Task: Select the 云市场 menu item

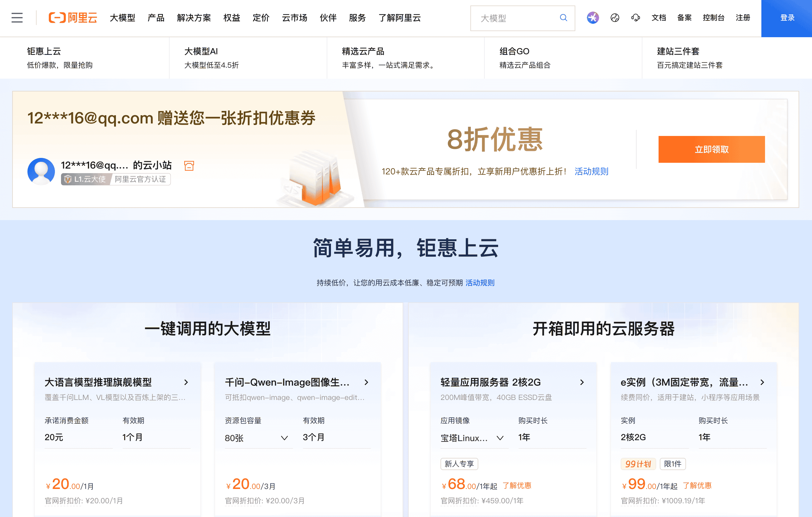Action: point(294,17)
